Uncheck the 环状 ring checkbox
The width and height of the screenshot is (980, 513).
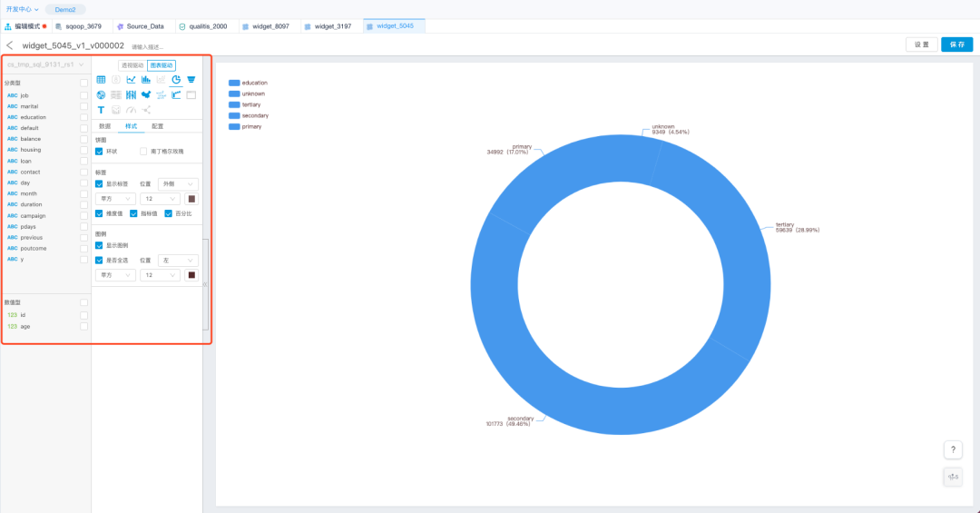100,152
